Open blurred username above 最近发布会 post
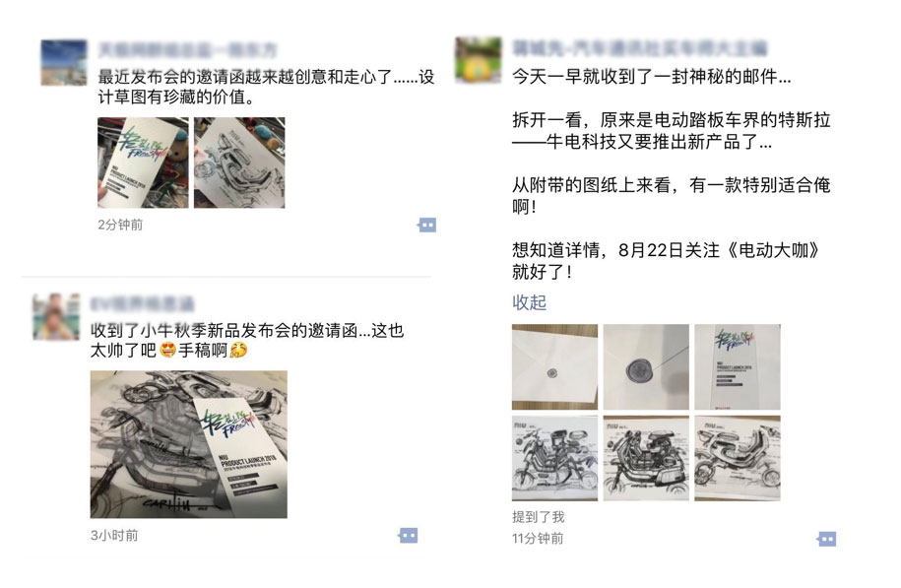The width and height of the screenshot is (901, 588). pos(188,50)
